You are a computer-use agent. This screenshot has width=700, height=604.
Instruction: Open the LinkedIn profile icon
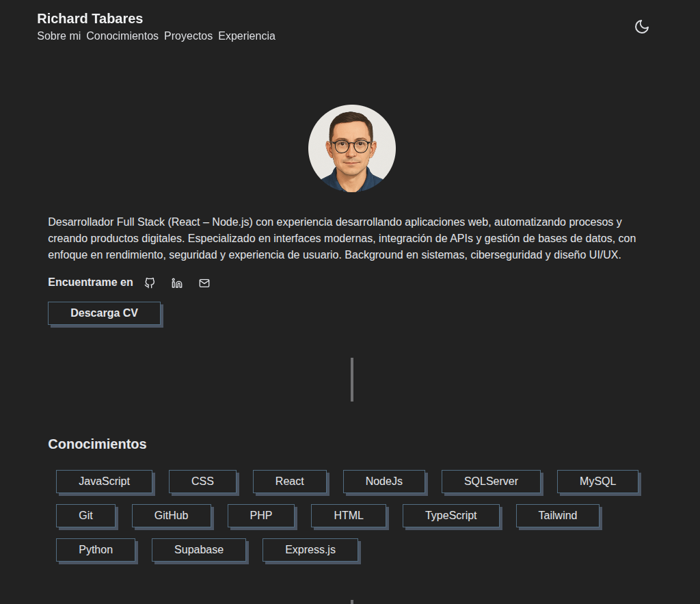[177, 283]
